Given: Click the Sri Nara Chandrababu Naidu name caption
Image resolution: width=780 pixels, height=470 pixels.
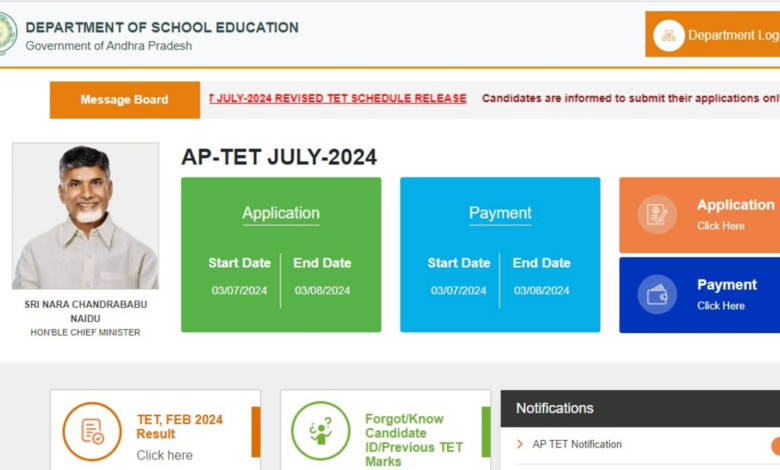Looking at the screenshot, I should click(x=86, y=311).
